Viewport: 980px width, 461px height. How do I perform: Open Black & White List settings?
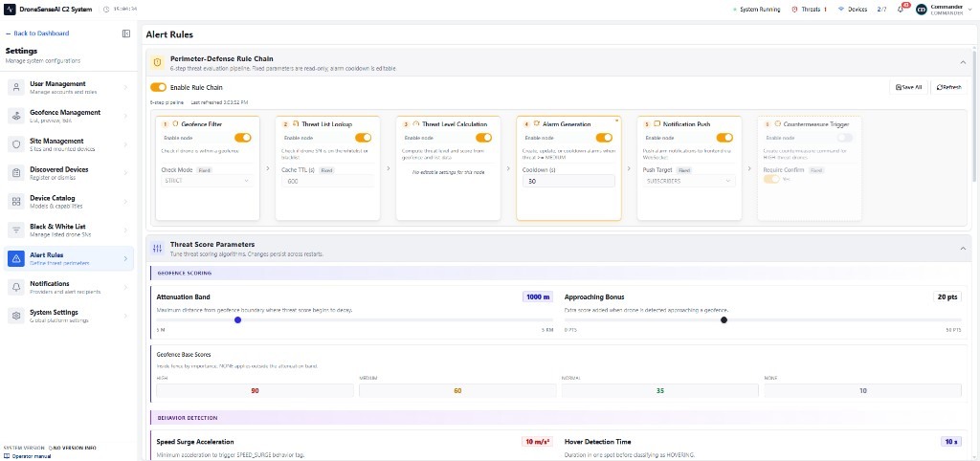69,230
